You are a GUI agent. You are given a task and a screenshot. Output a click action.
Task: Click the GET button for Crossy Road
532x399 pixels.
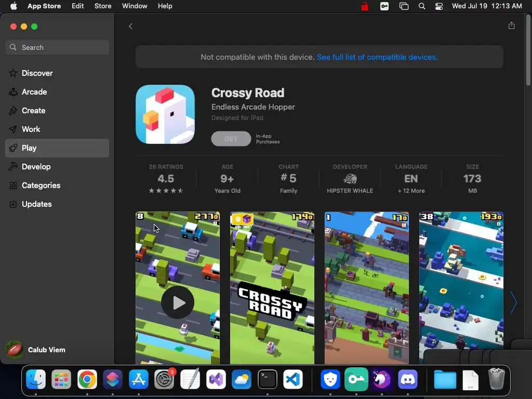point(231,139)
